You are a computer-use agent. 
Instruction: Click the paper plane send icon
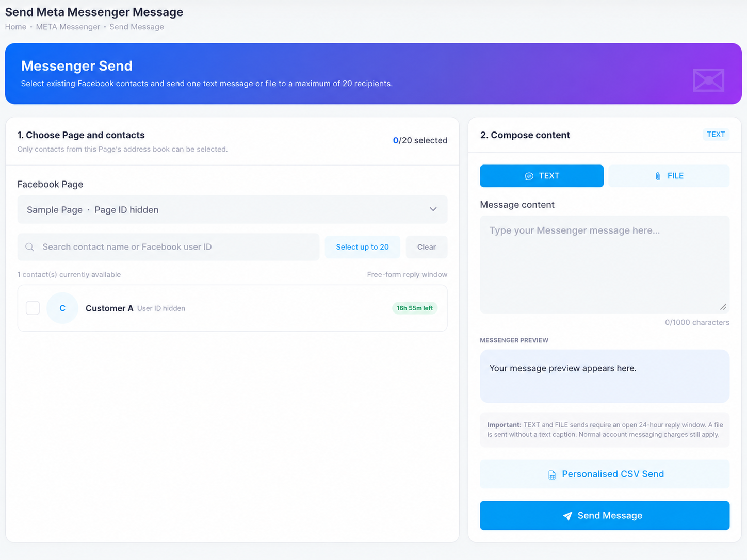coord(567,516)
